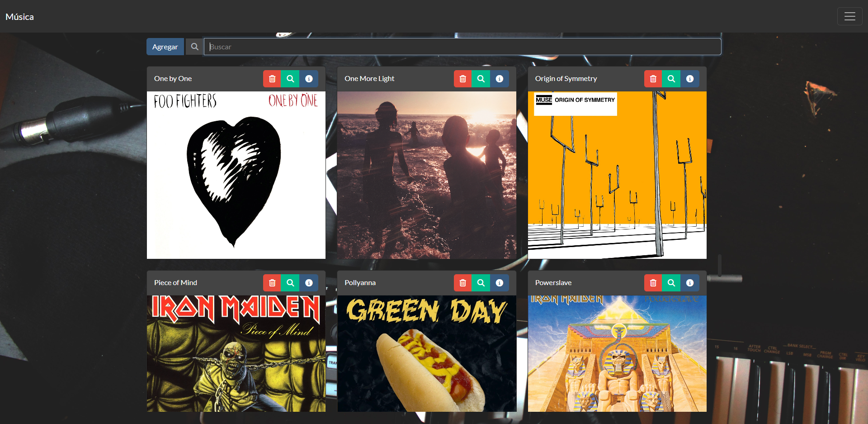
Task: Delete the One by One album
Action: point(272,79)
